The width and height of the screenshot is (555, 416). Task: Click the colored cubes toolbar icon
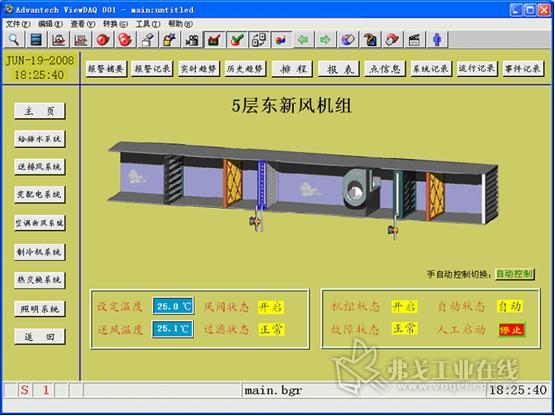[x=281, y=39]
